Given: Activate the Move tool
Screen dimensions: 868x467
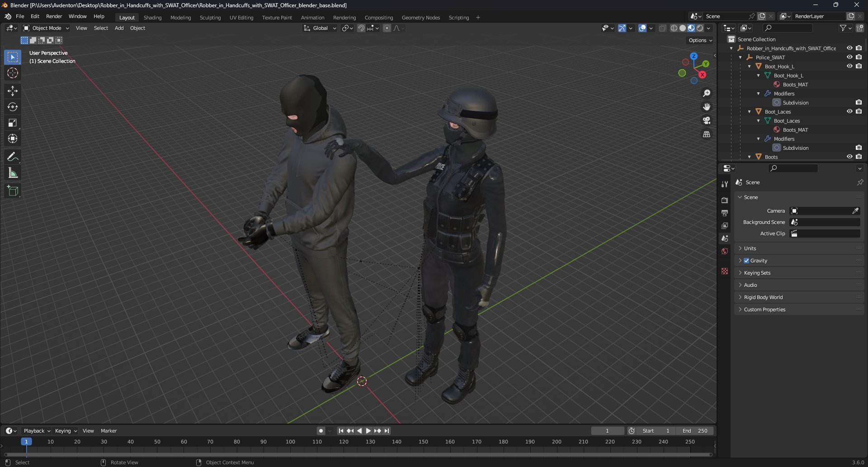Looking at the screenshot, I should 13,91.
